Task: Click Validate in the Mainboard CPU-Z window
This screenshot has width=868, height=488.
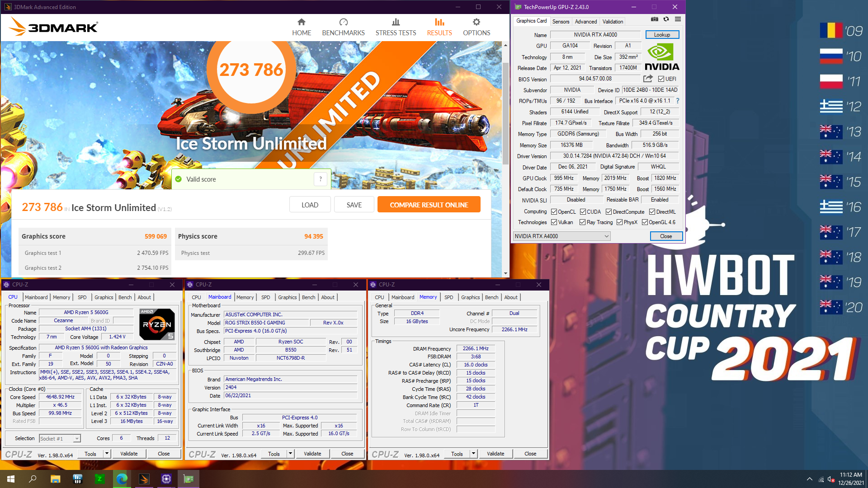Action: click(312, 454)
